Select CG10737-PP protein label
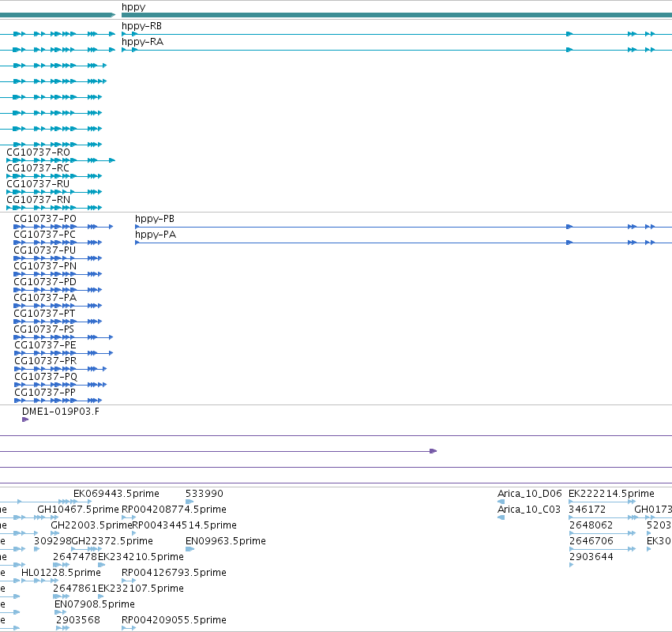Viewport: 672px width, 632px height. coord(45,393)
